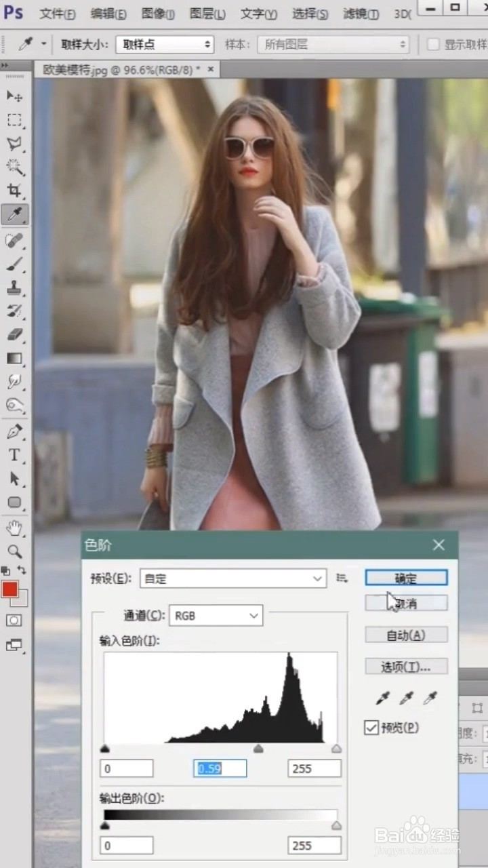Confirm Levels with the 确定 button
488x868 pixels.
click(406, 578)
